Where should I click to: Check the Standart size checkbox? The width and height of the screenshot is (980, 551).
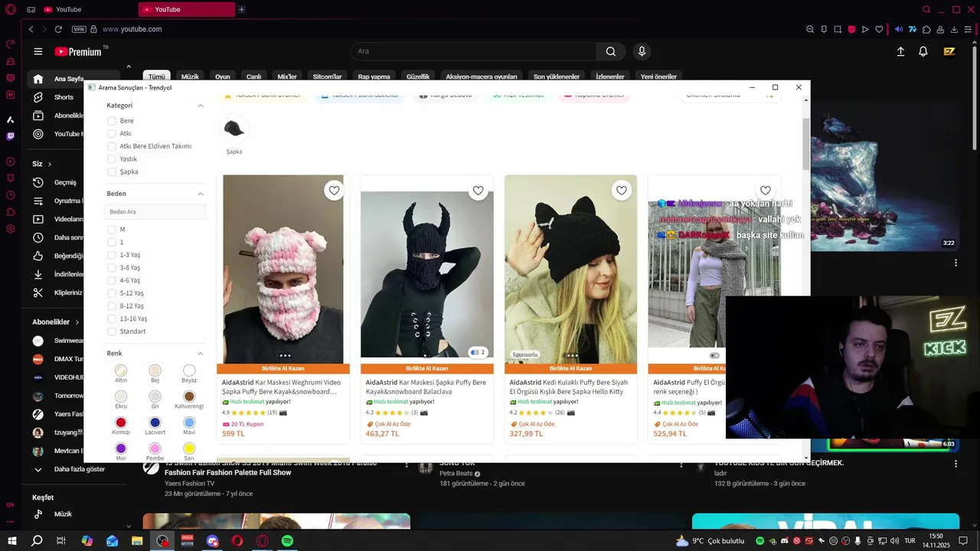[112, 331]
